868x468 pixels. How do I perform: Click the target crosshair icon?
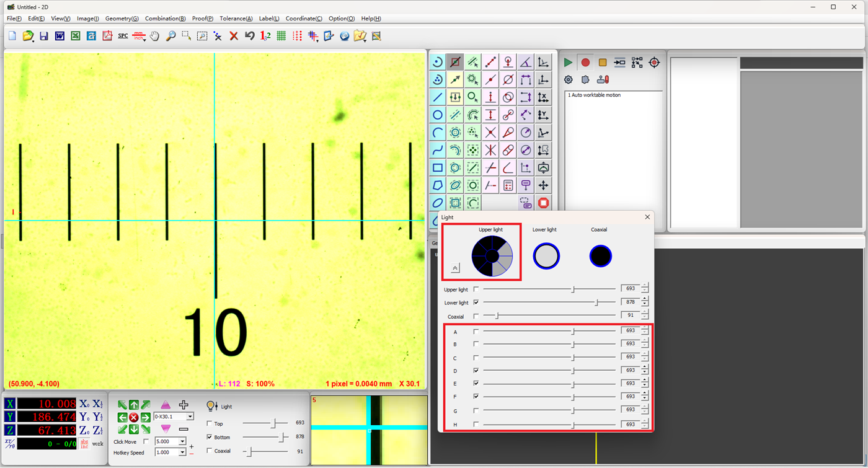pos(654,63)
